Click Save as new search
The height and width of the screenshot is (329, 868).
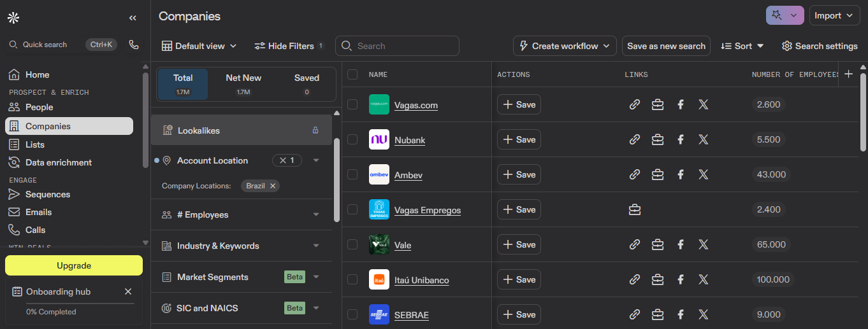tap(666, 46)
